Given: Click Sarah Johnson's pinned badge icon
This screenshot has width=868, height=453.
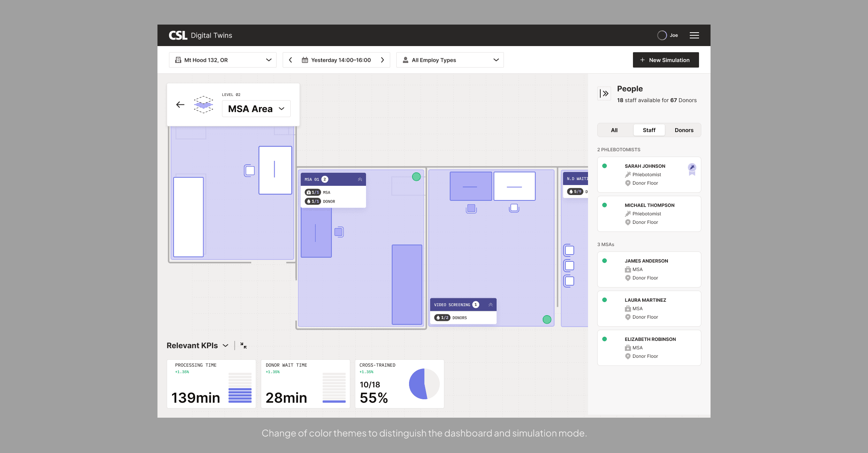Looking at the screenshot, I should pos(692,169).
